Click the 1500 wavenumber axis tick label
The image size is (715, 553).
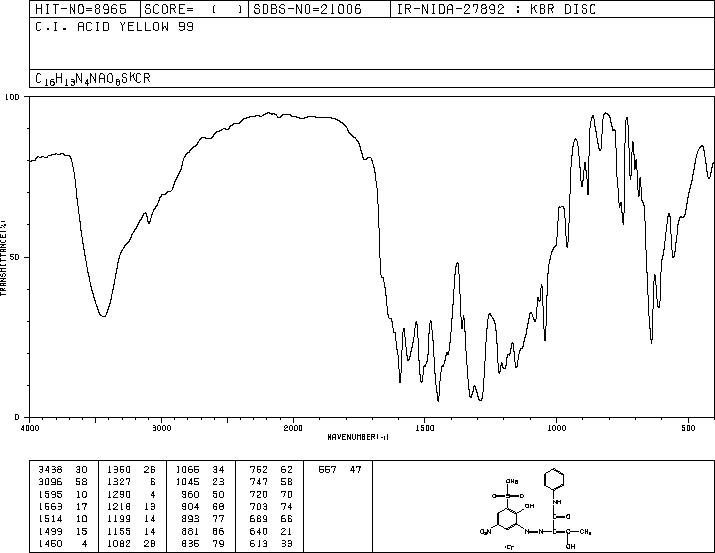pyautogui.click(x=425, y=428)
